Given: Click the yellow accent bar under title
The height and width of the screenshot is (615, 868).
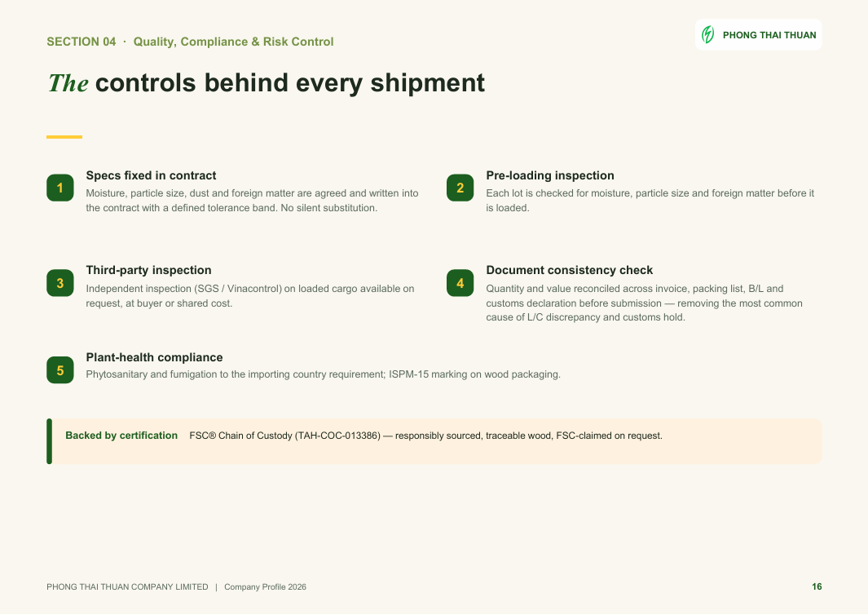Looking at the screenshot, I should coord(64,137).
